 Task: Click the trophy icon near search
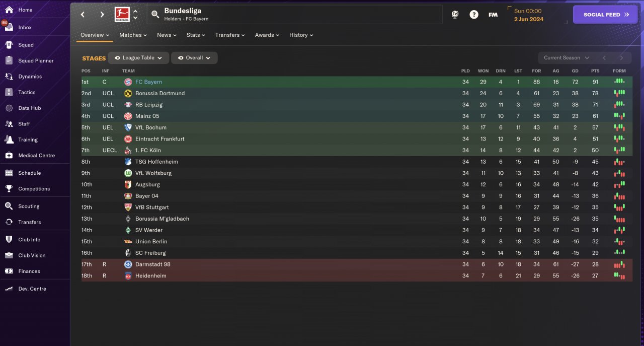pos(455,15)
